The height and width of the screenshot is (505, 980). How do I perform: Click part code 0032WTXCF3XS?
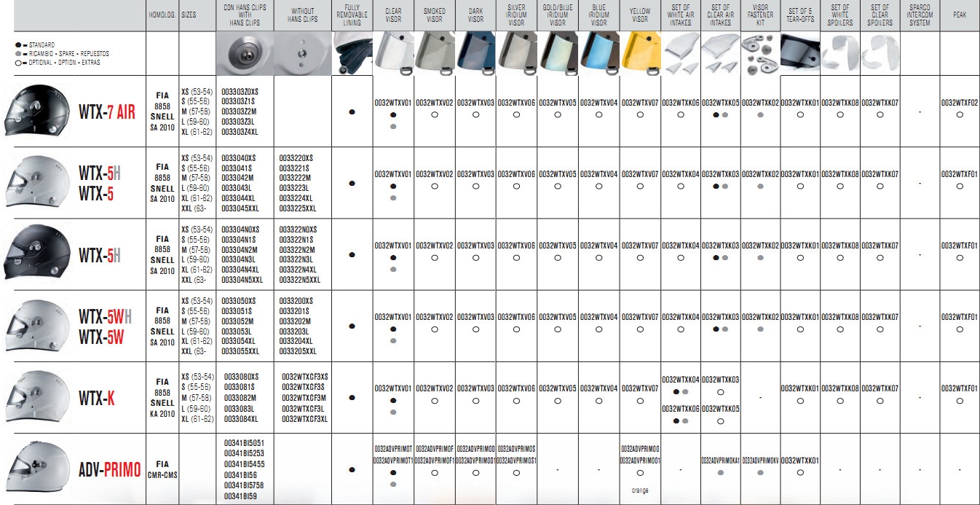pyautogui.click(x=305, y=377)
